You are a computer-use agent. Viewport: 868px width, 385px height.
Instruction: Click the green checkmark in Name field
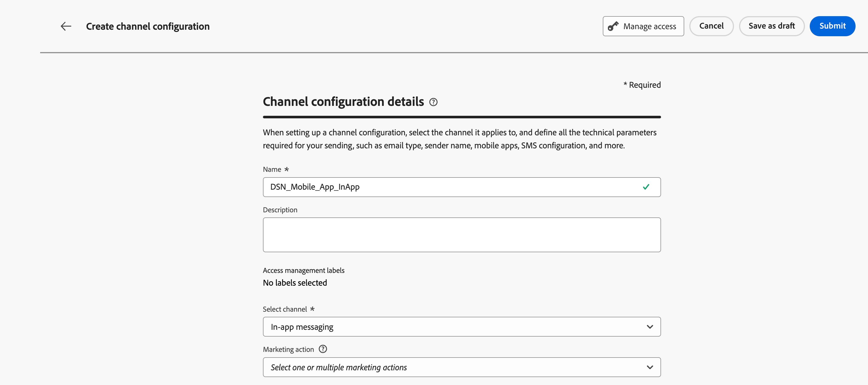coord(646,187)
